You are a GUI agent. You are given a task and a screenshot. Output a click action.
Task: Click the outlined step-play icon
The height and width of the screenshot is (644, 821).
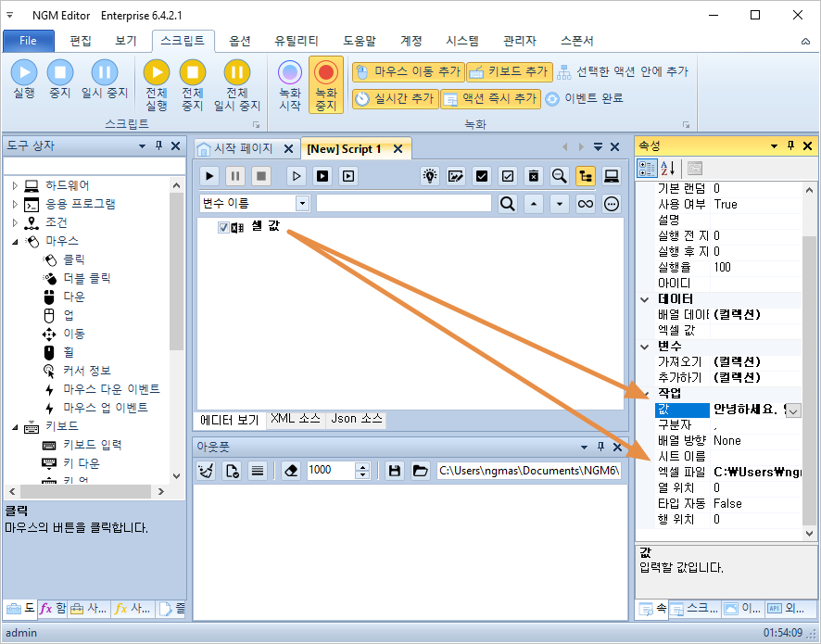(x=297, y=176)
